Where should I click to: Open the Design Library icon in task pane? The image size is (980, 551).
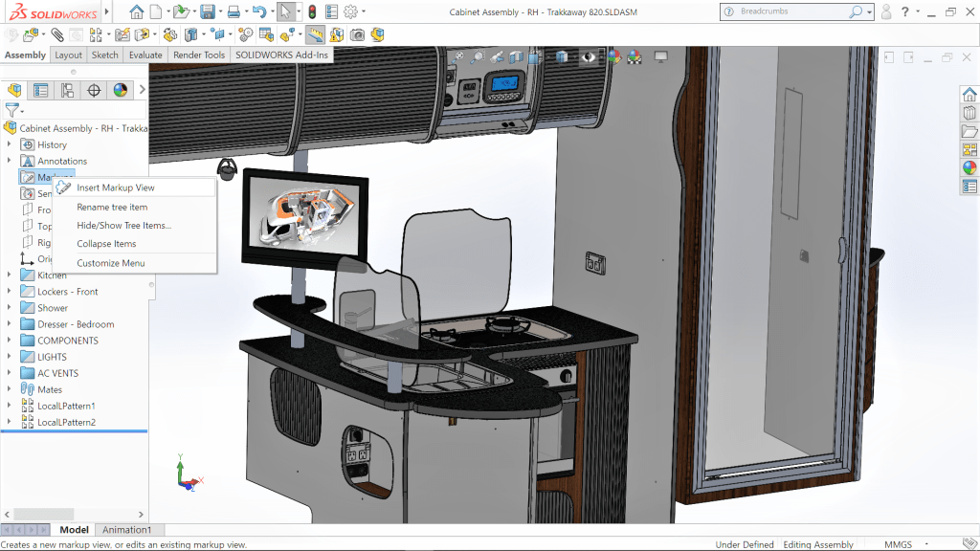point(969,113)
